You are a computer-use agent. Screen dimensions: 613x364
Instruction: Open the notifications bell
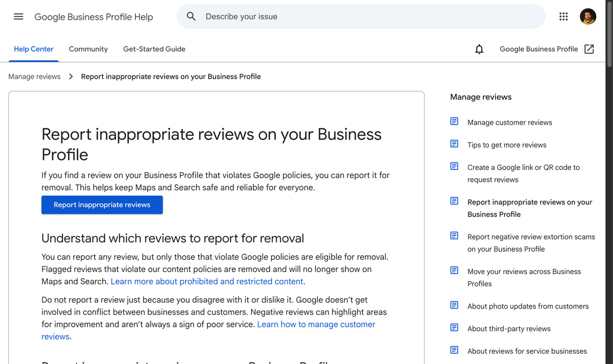(x=479, y=49)
